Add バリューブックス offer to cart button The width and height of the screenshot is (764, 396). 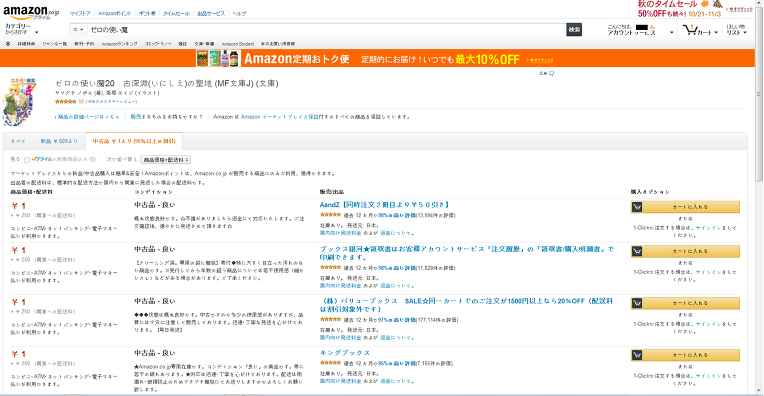(686, 303)
